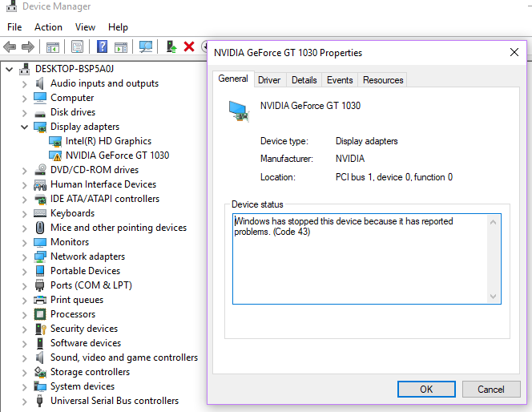Expand the Audio inputs and outputs category

point(24,84)
